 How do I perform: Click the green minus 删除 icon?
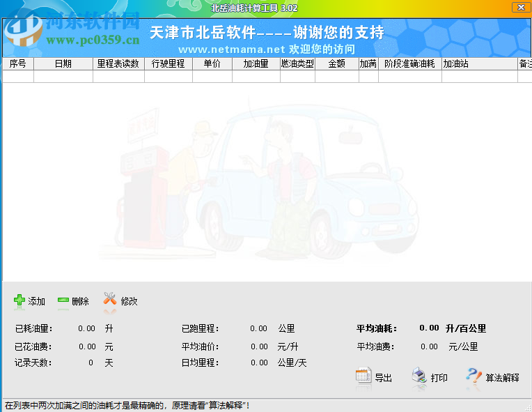63,300
